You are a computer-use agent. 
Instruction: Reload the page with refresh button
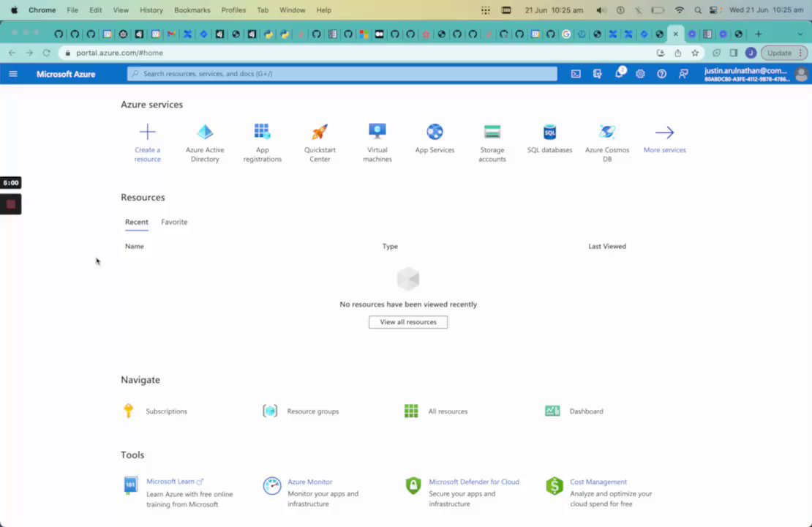click(47, 53)
